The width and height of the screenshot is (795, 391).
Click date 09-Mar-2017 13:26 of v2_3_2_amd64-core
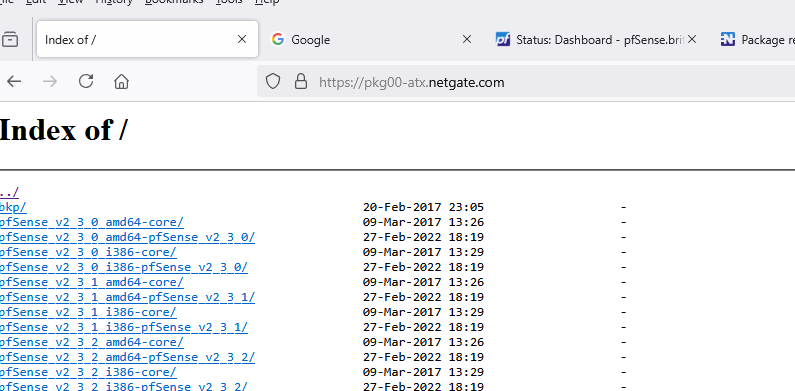pos(423,342)
